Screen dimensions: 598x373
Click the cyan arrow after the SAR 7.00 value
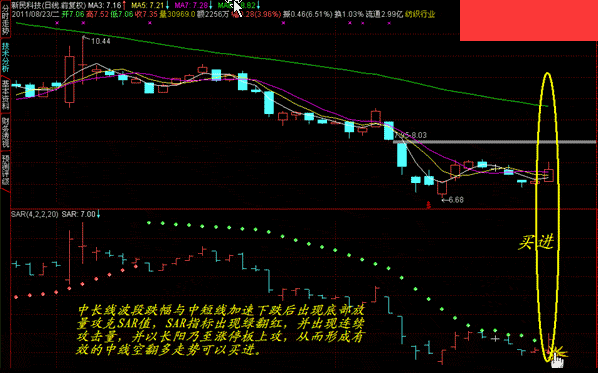[98, 214]
